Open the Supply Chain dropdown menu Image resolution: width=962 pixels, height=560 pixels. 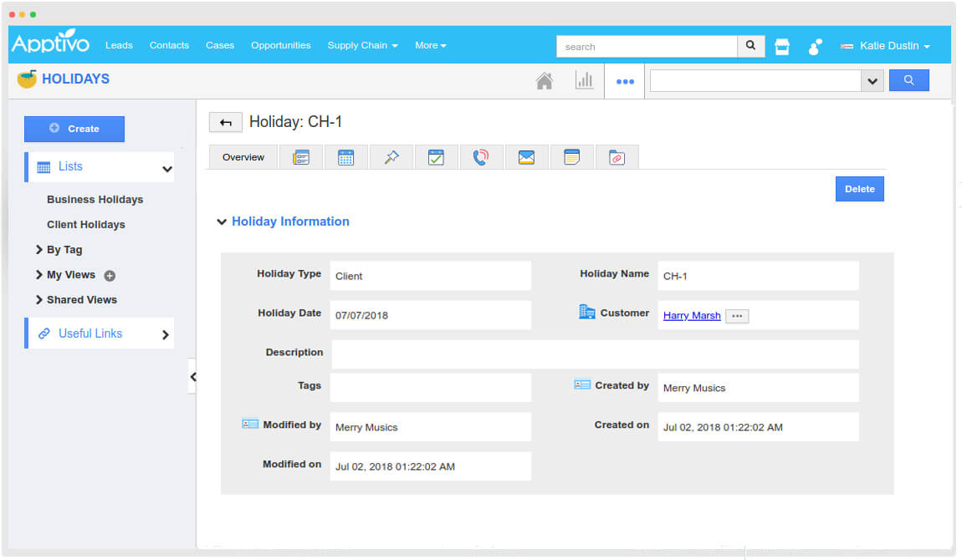tap(362, 45)
